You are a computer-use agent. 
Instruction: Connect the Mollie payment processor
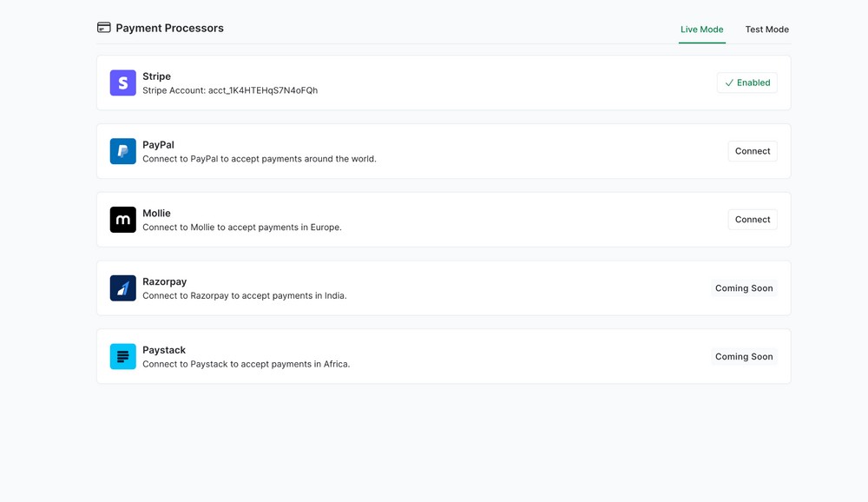[x=752, y=220]
